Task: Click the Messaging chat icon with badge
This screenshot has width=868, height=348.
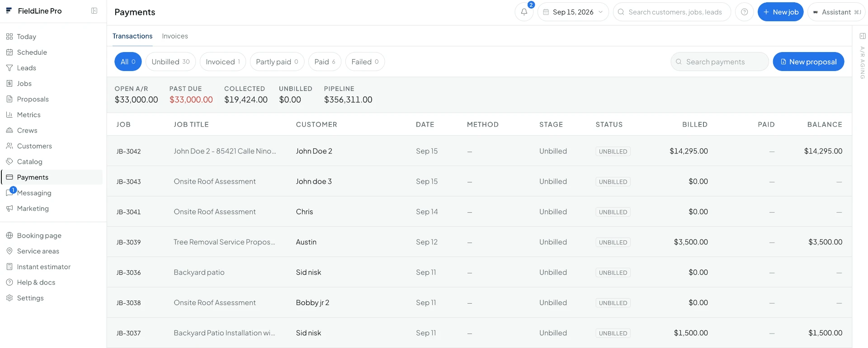Action: click(9, 193)
